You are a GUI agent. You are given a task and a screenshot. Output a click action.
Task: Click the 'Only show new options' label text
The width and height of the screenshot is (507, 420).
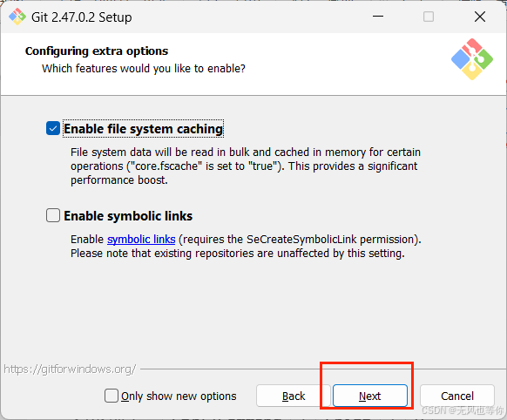click(x=179, y=396)
